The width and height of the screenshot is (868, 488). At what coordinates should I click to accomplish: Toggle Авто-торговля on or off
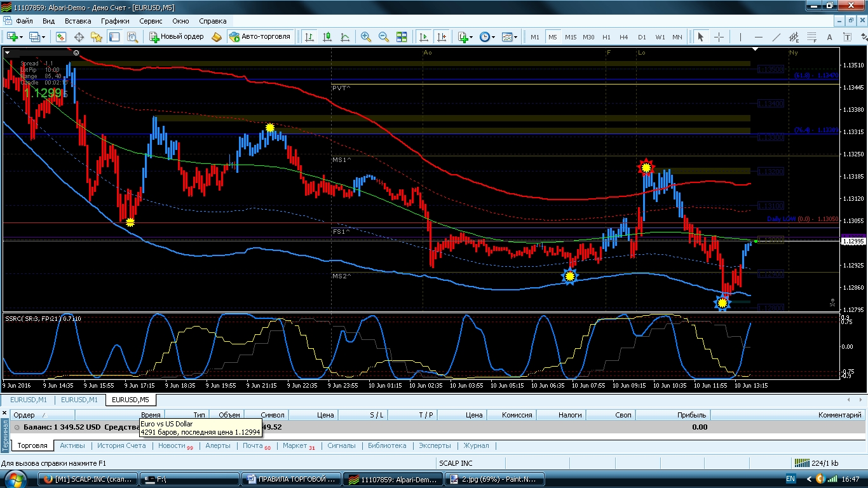(261, 37)
